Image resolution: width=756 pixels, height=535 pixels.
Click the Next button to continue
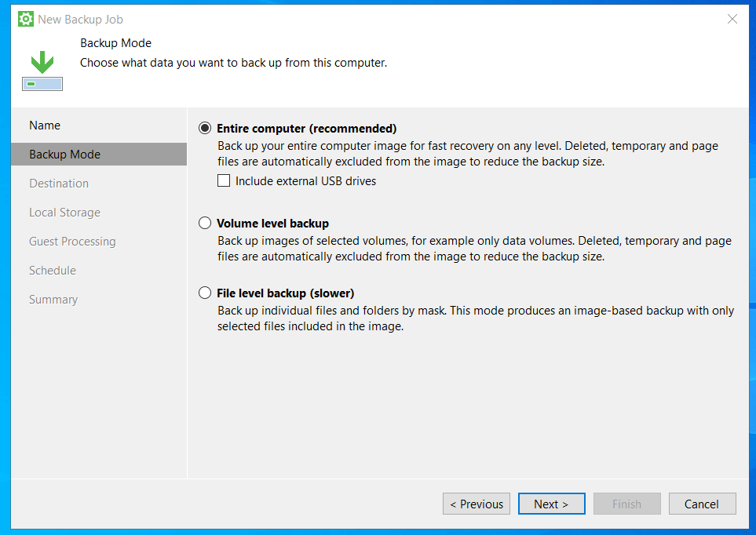551,504
